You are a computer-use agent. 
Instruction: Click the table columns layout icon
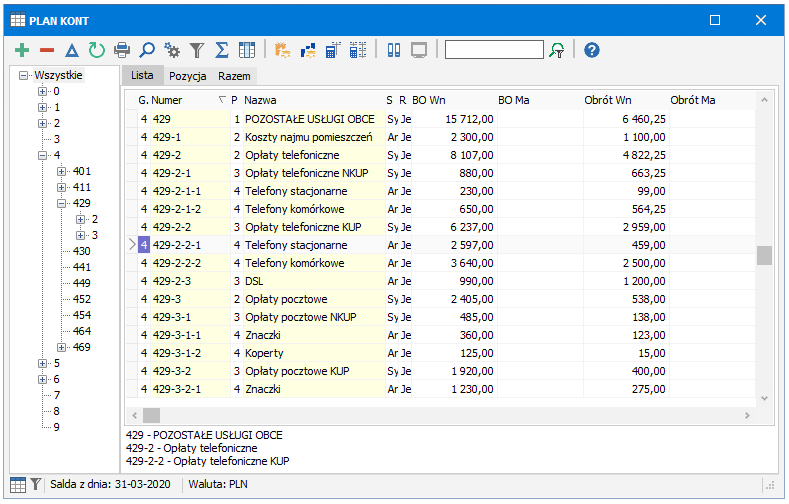point(247,50)
